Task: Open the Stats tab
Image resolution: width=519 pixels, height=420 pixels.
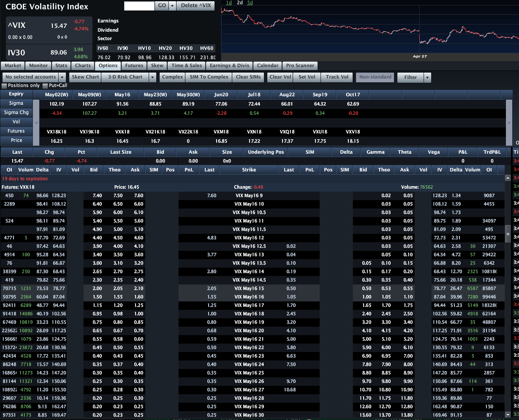Action: pos(61,66)
